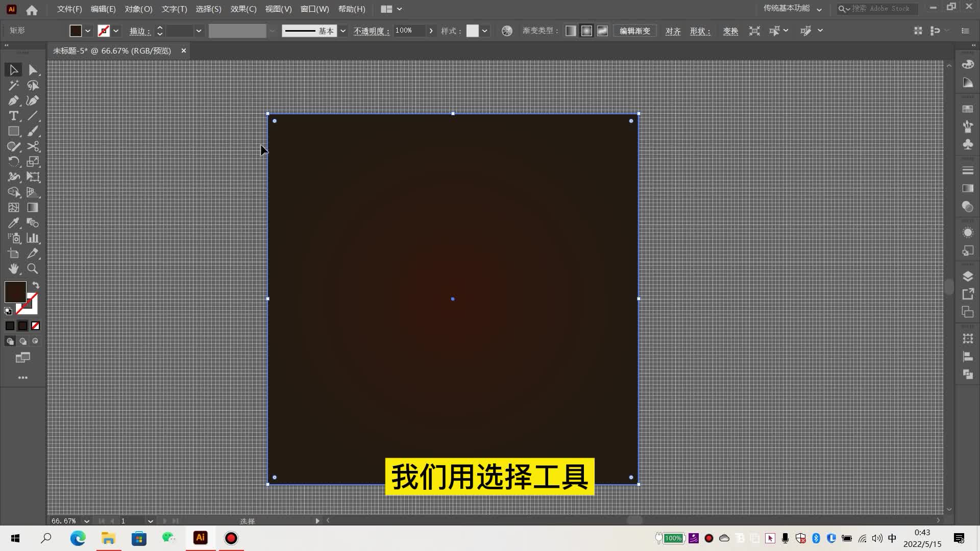The height and width of the screenshot is (551, 980).
Task: Open the Layers panel icon
Action: point(967,276)
